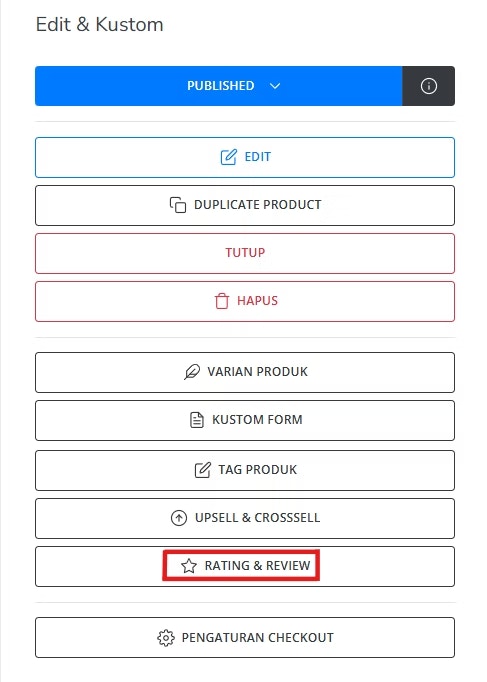Click the document icon on Kustom Form

pos(197,420)
